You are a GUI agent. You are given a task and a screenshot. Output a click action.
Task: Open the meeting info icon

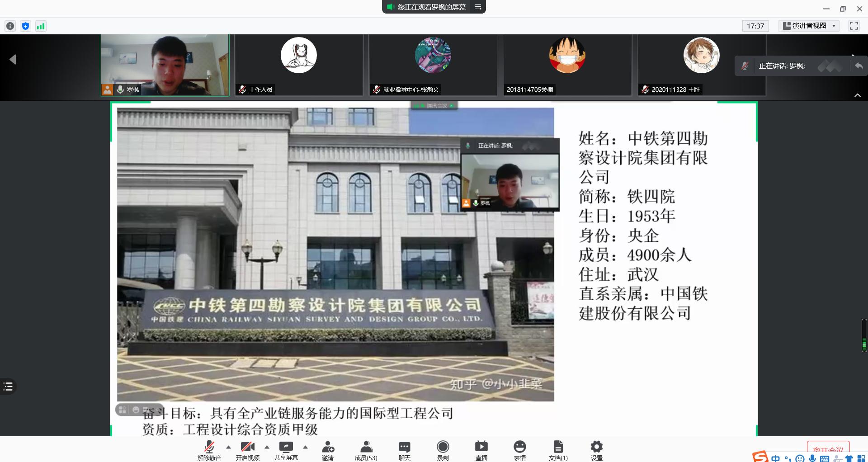(x=10, y=26)
